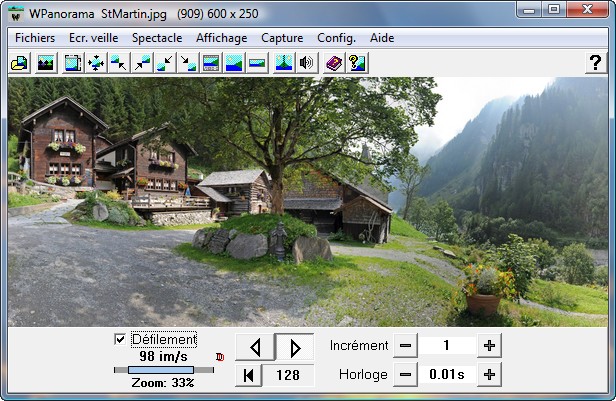Click the 'Zoom: 33%' label

point(163,383)
